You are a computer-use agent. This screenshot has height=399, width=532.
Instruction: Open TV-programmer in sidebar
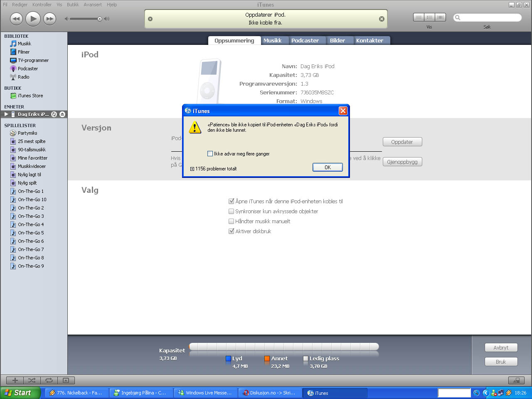tap(34, 60)
